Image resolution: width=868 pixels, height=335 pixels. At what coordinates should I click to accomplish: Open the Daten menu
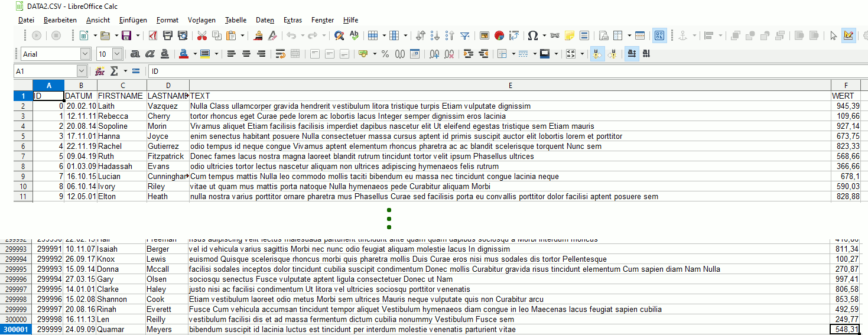(x=265, y=20)
